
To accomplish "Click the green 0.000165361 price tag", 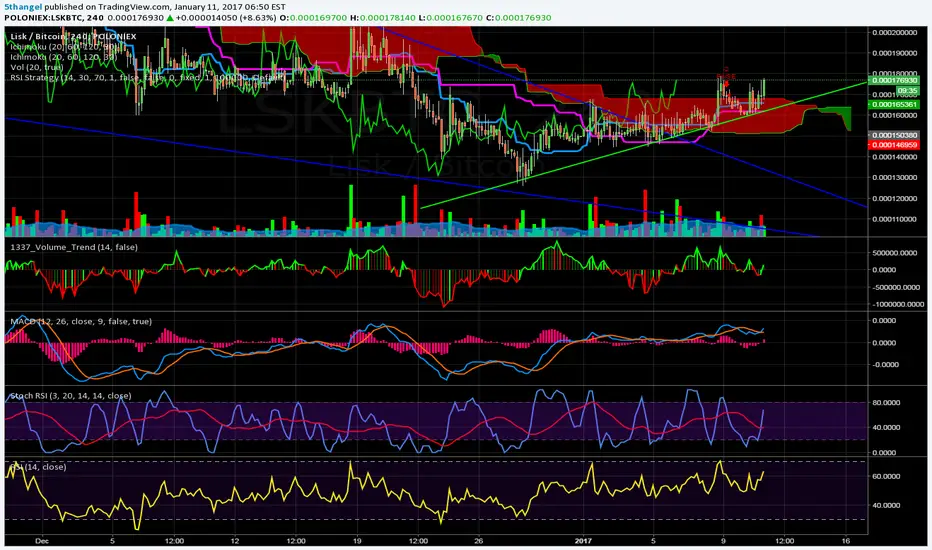I will click(x=894, y=105).
